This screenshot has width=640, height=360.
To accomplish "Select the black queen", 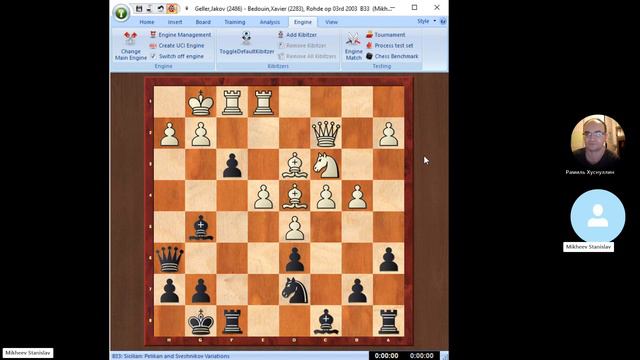I will (169, 259).
